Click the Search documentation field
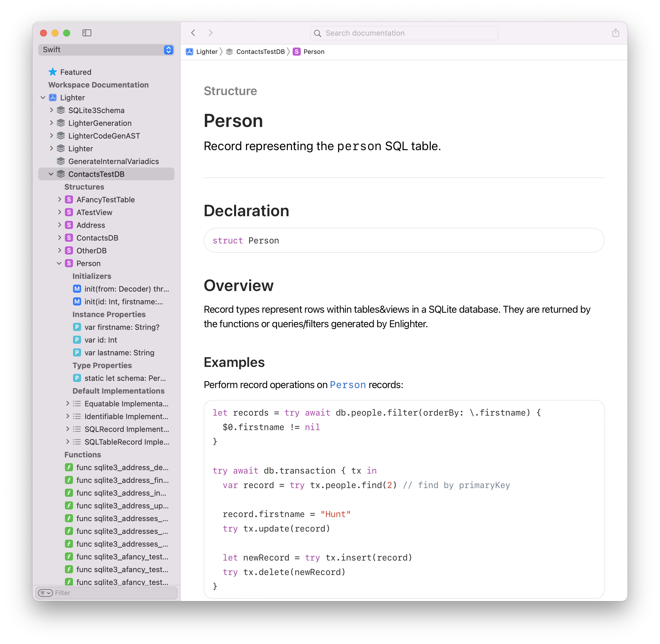The height and width of the screenshot is (644, 660). pyautogui.click(x=404, y=33)
